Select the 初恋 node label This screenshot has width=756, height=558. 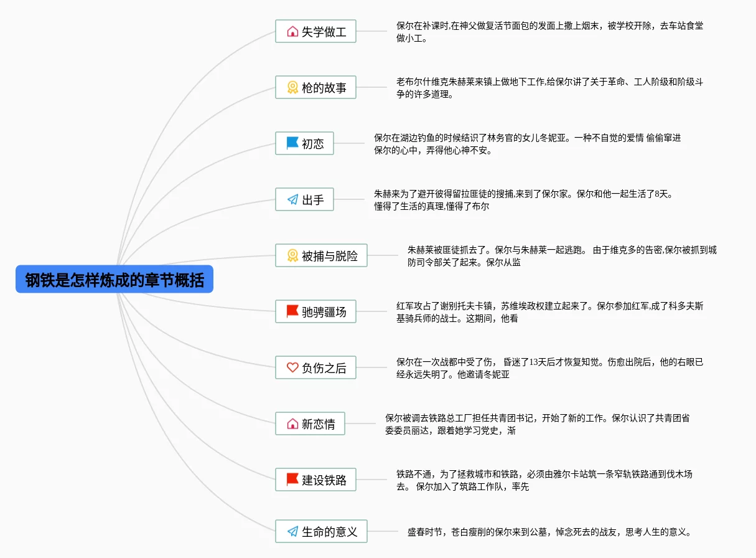point(313,144)
